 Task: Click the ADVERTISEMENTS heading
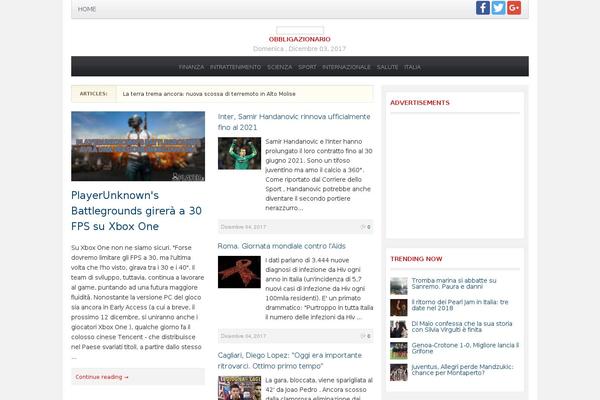[x=420, y=103]
